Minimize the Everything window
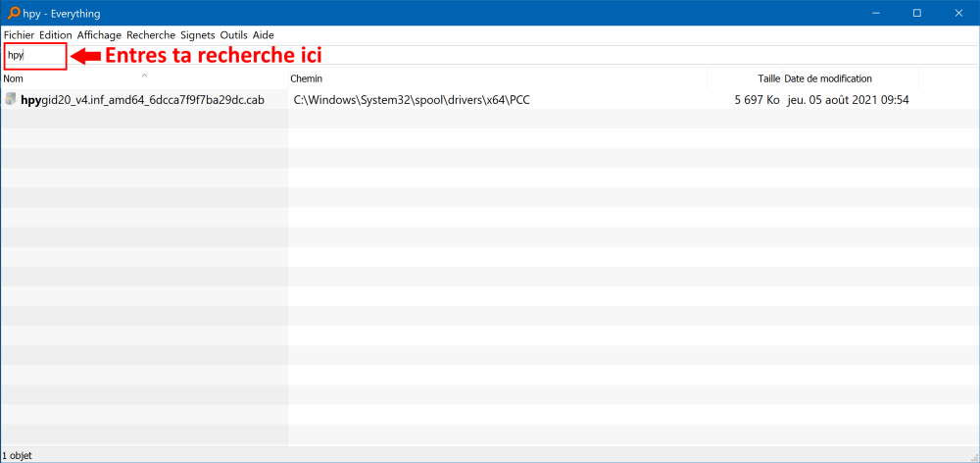 tap(877, 13)
